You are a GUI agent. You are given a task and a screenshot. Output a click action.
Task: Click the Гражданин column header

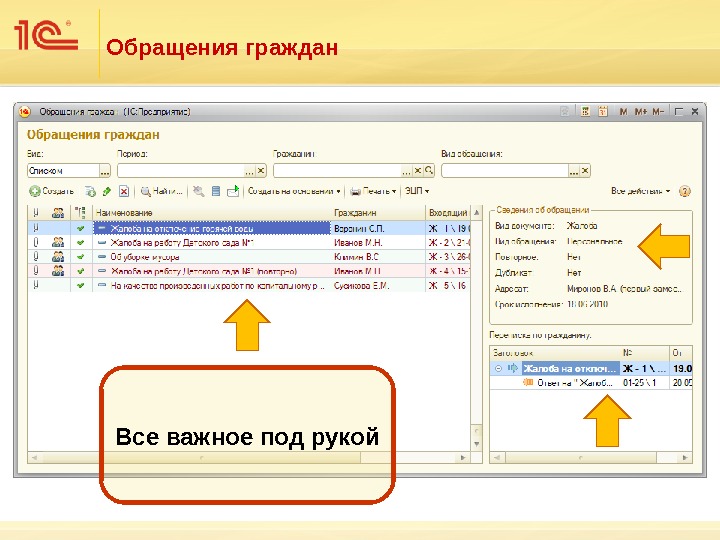point(378,213)
